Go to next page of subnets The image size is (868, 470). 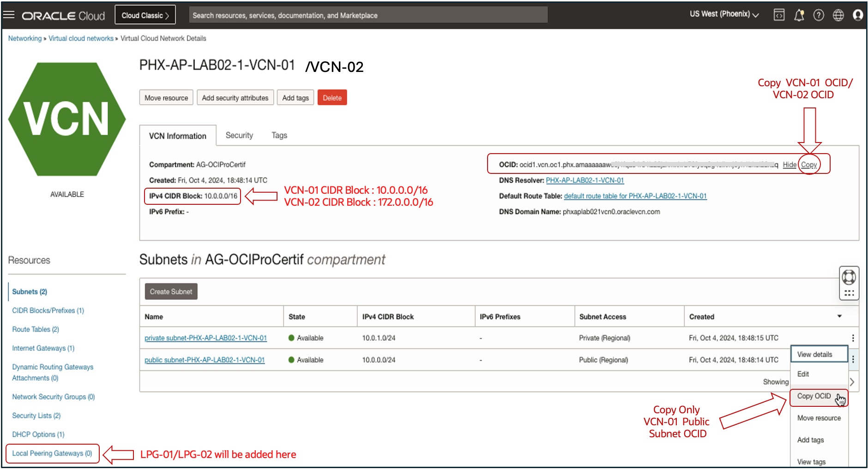(852, 382)
